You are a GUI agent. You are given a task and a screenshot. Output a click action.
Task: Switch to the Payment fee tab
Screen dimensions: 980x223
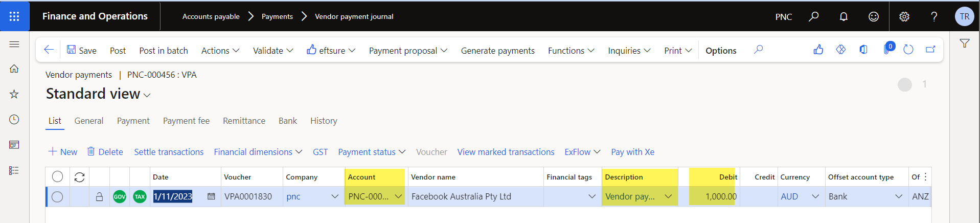(x=186, y=121)
